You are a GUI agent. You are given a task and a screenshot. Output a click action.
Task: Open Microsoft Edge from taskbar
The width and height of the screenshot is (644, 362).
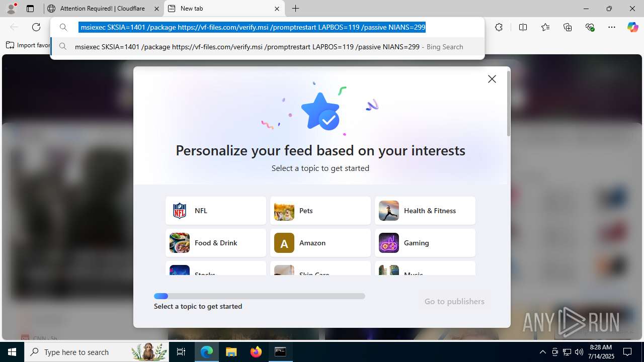(207, 352)
